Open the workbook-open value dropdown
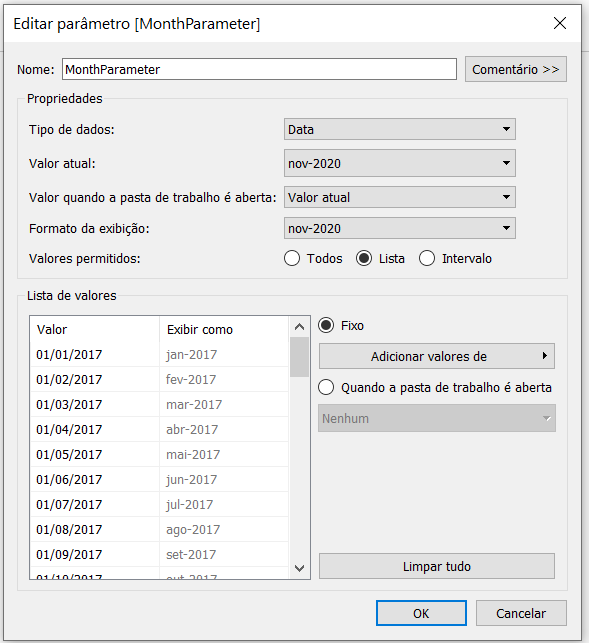 pos(400,197)
